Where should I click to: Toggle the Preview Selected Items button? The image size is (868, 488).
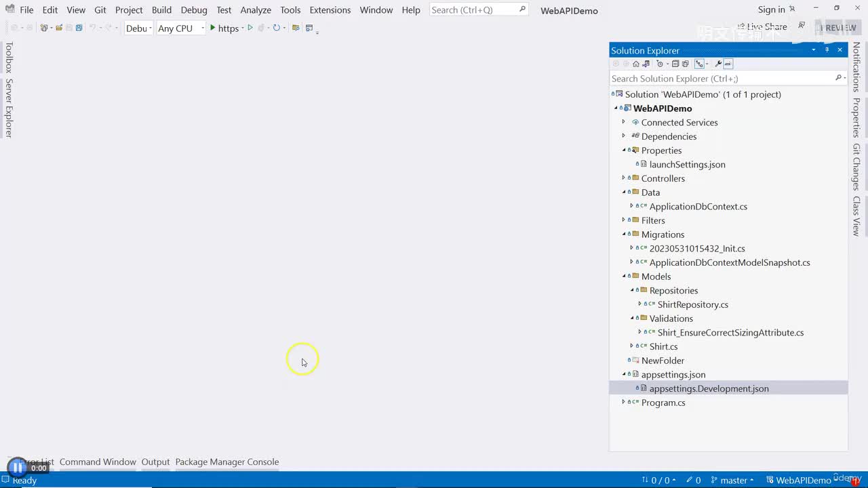click(x=728, y=64)
